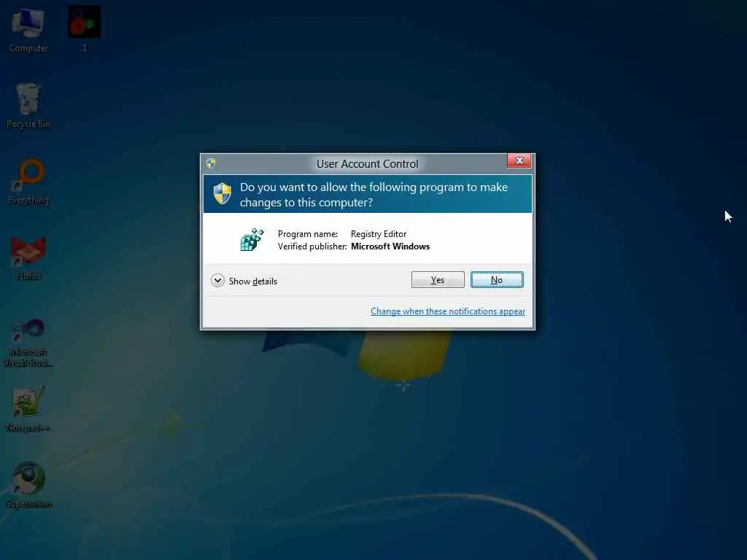This screenshot has width=747, height=560.
Task: Select the Computer desktop icon
Action: [x=28, y=28]
